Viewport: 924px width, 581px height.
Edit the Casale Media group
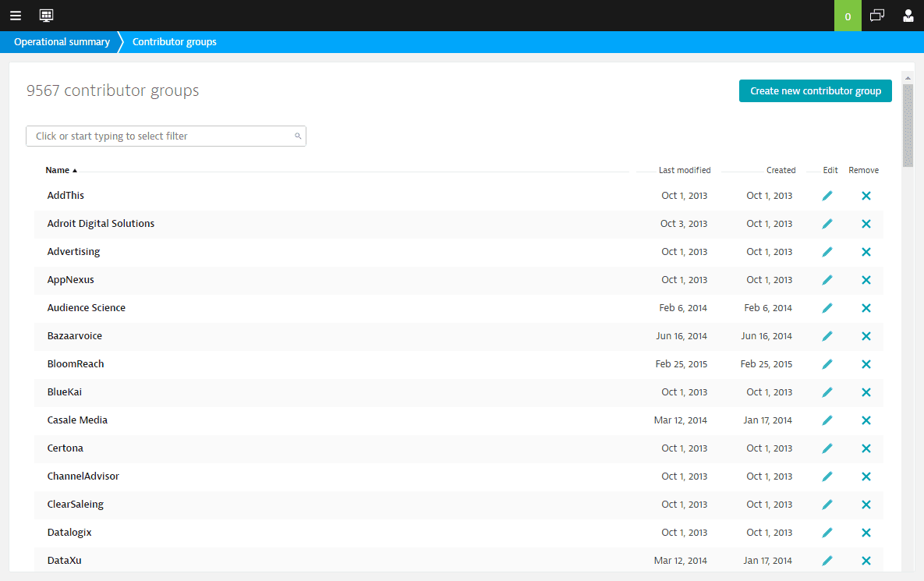click(827, 420)
